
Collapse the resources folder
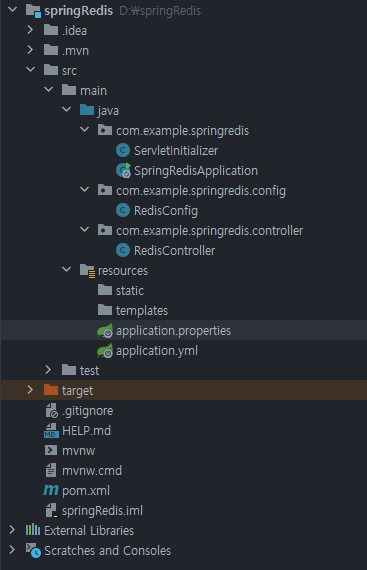click(66, 269)
